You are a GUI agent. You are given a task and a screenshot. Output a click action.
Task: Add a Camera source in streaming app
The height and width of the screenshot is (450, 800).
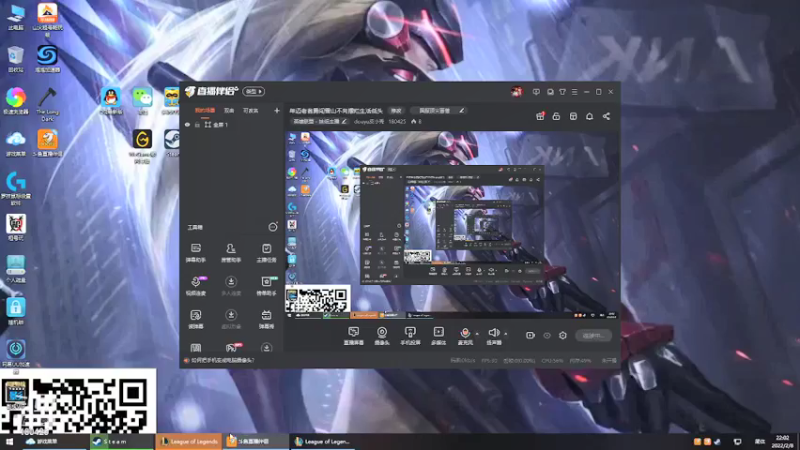[382, 336]
